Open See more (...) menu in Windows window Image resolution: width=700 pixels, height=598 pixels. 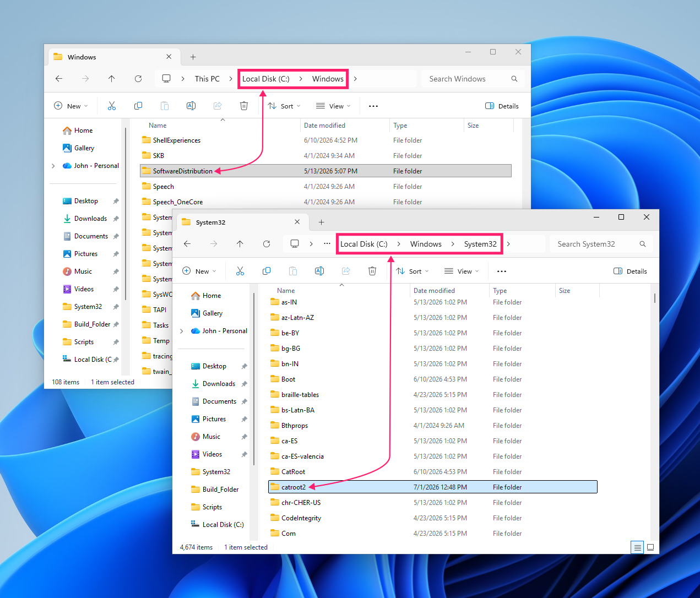[373, 106]
